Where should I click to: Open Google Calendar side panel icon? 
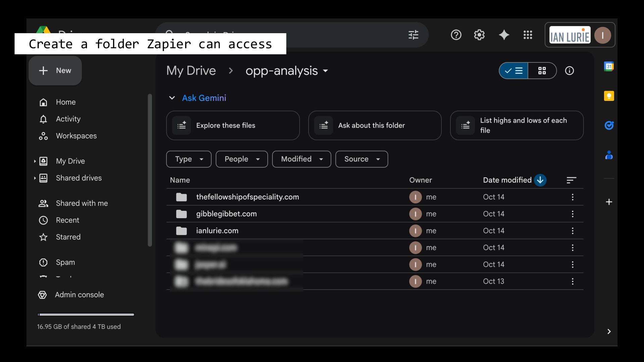(609, 66)
